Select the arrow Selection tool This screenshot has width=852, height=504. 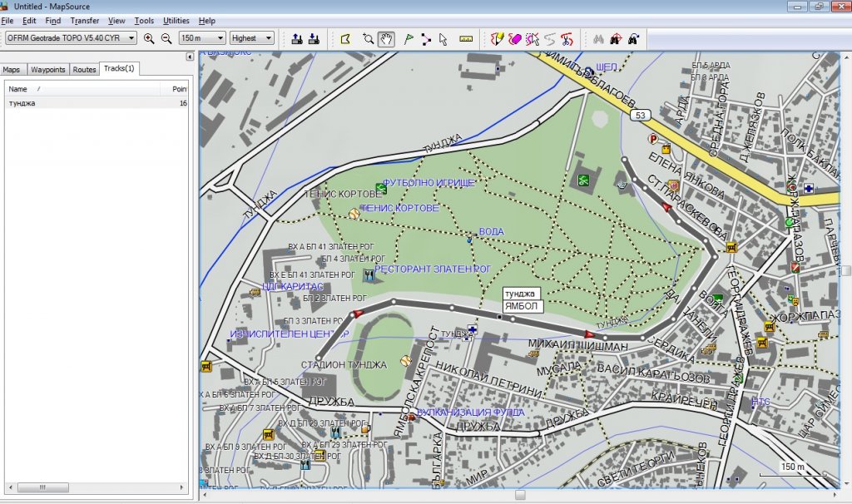pos(443,38)
